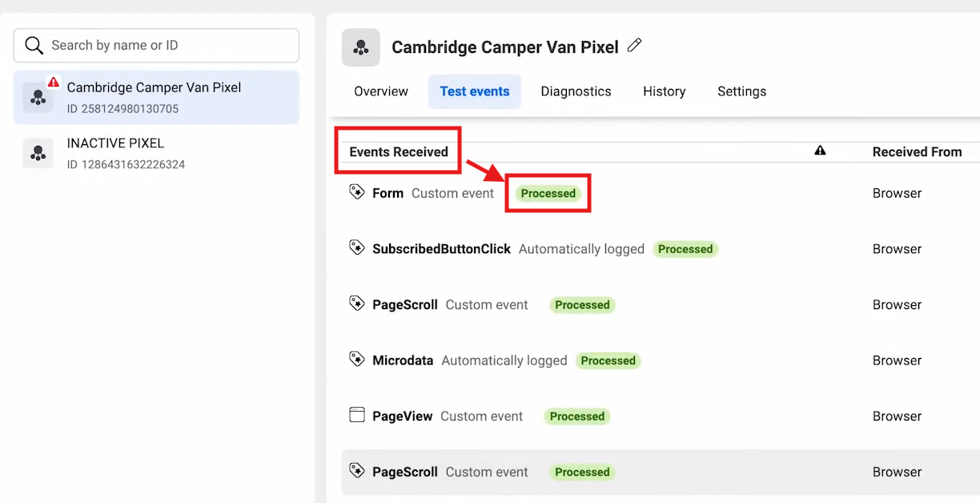The width and height of the screenshot is (980, 503).
Task: Click the search magnifier icon
Action: (34, 46)
